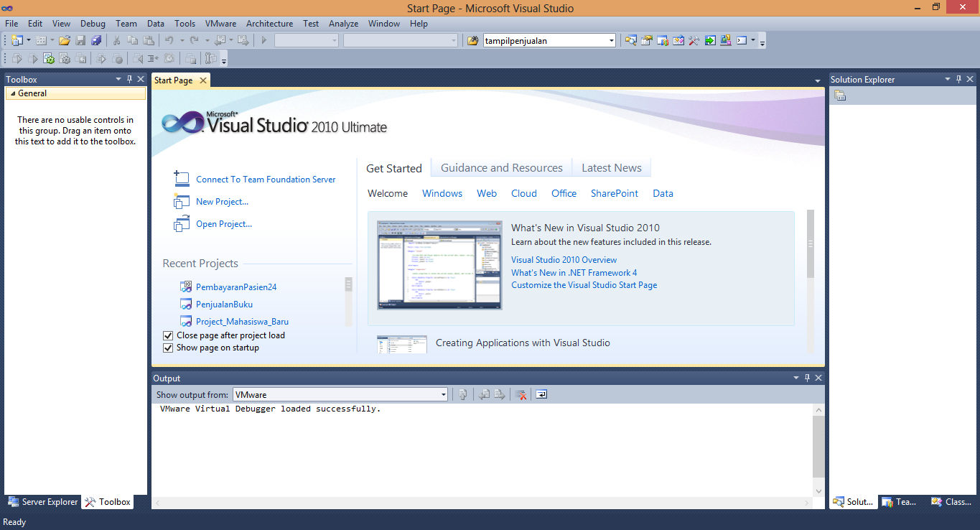
Task: Click the New Project icon on Start Page
Action: 181,201
